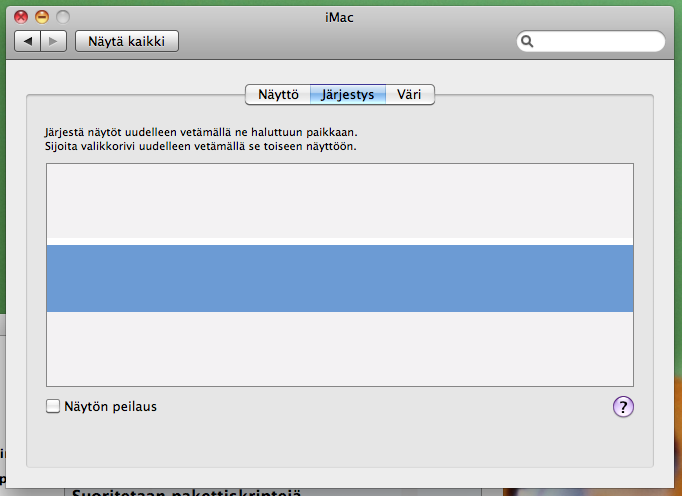Click the Järjestä näytöt instruction text
This screenshot has width=682, height=496.
click(x=200, y=131)
